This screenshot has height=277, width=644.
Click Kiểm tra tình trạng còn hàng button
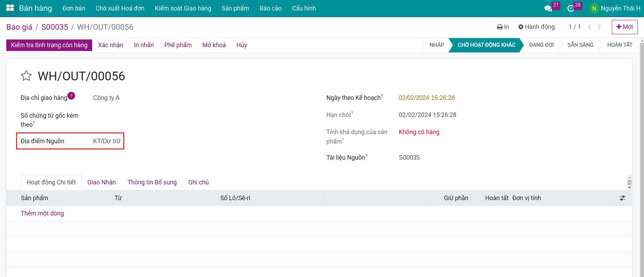coord(49,45)
